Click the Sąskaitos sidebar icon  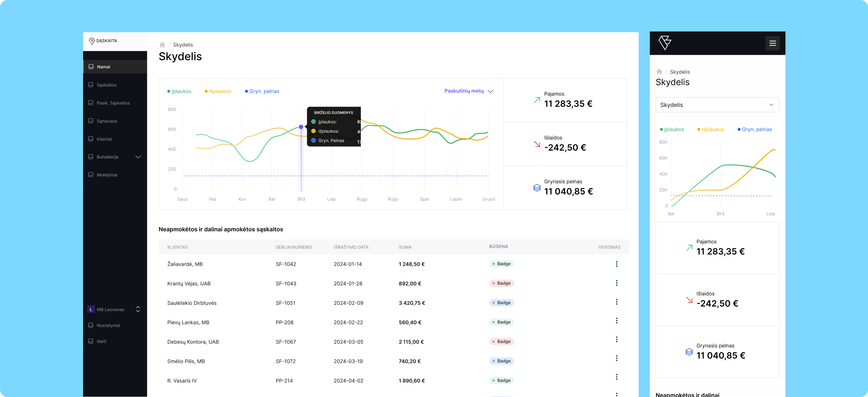[91, 85]
